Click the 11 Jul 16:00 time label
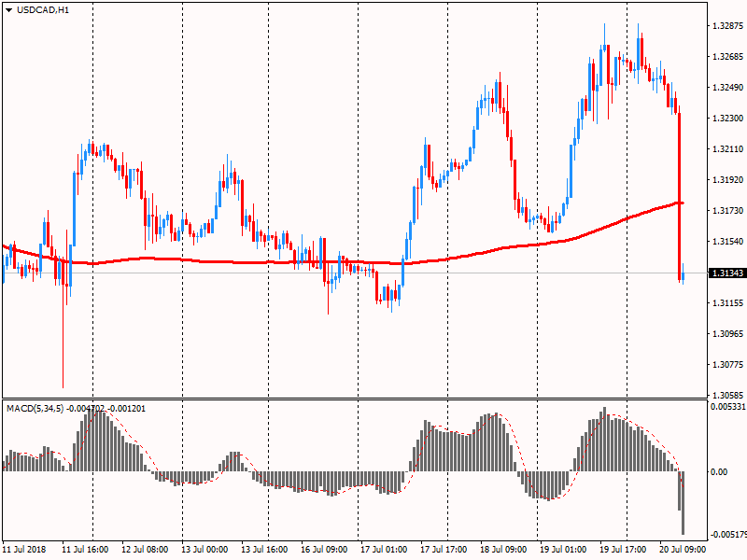747x560 pixels. click(x=85, y=549)
